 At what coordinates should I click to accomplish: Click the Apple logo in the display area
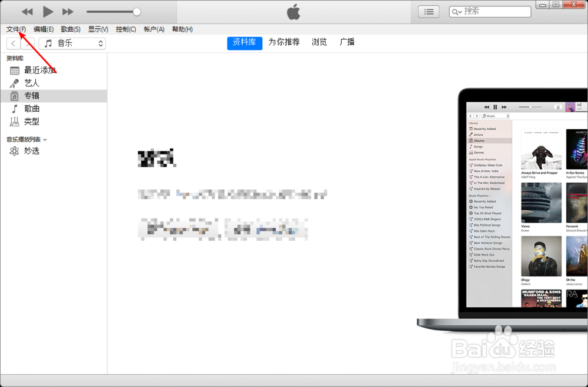(293, 12)
